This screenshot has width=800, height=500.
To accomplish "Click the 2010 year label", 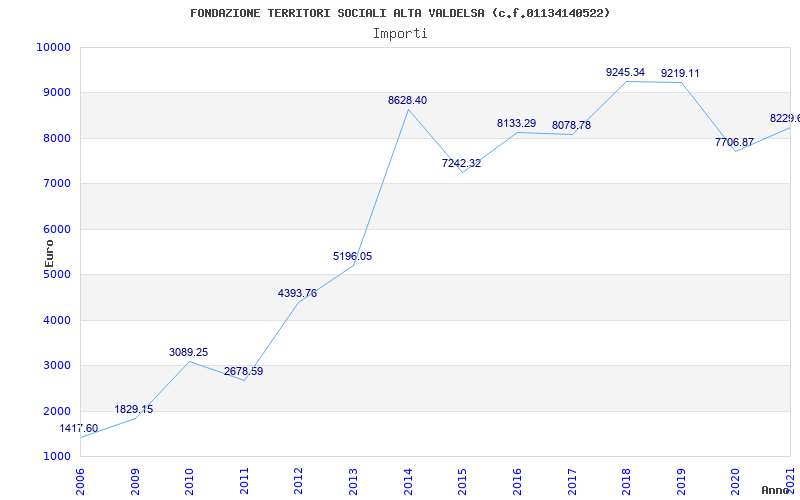I will click(189, 481).
